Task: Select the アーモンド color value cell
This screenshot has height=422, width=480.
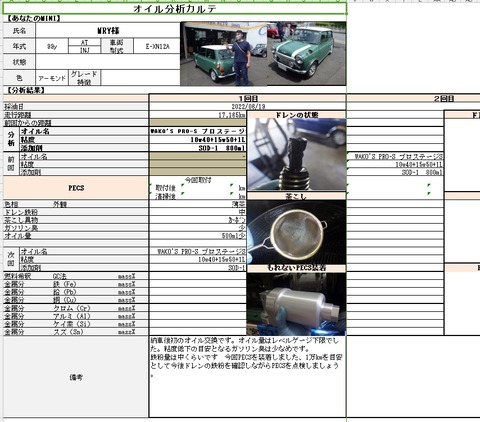Action: pos(52,78)
